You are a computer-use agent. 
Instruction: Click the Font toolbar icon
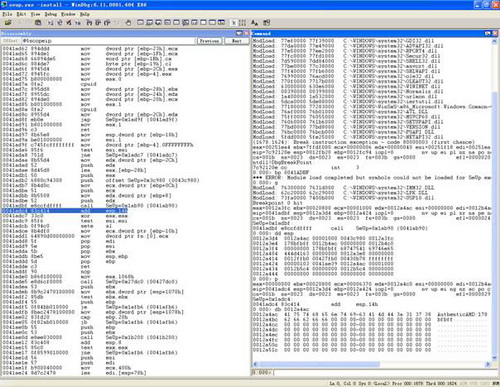click(x=254, y=23)
